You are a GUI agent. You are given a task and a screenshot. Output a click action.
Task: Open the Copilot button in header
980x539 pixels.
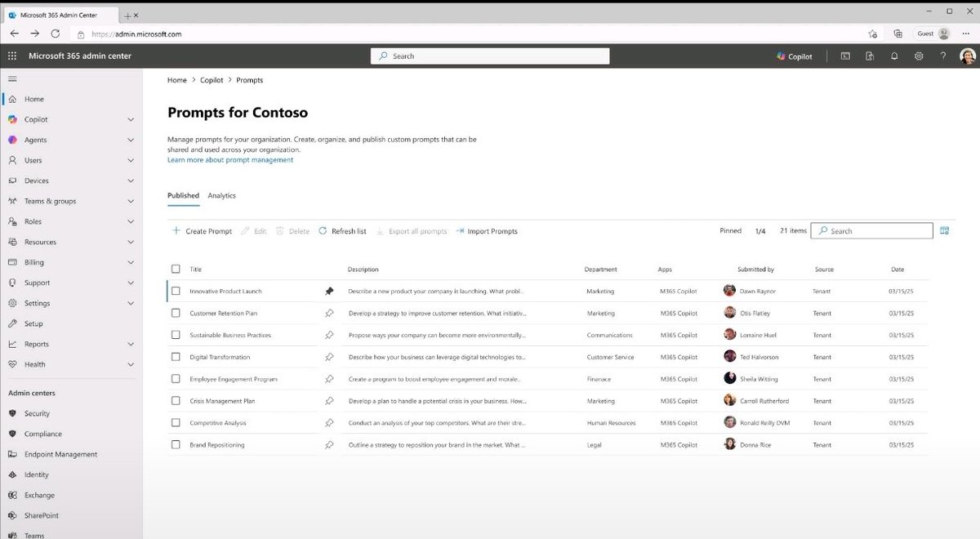pos(795,56)
